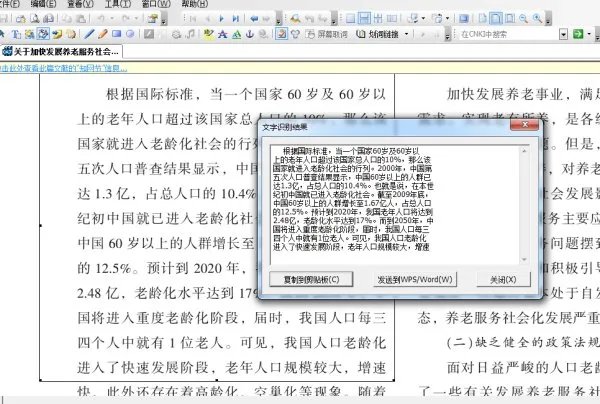The width and height of the screenshot is (600, 404).
Task: Toggle fit page view
Action: (x=510, y=18)
